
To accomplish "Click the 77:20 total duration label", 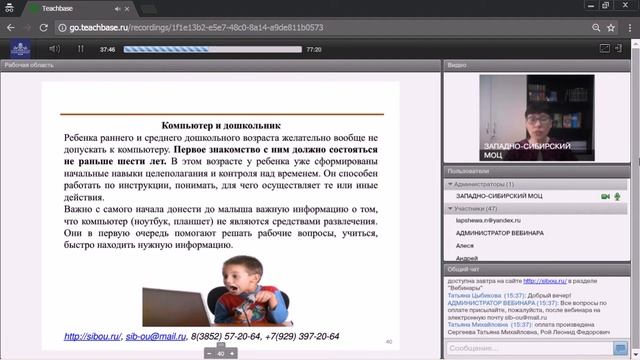I will (314, 49).
